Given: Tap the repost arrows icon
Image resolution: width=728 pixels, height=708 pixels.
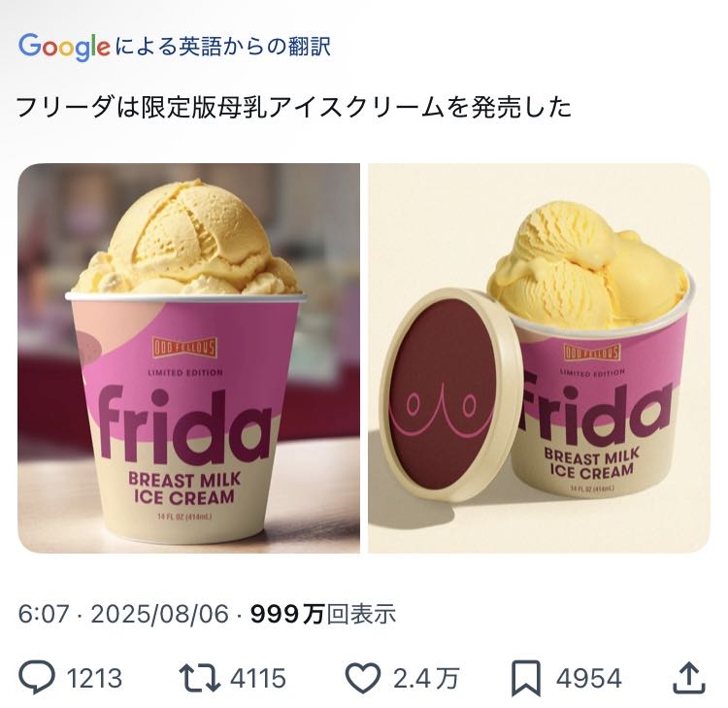Looking at the screenshot, I should click(200, 678).
